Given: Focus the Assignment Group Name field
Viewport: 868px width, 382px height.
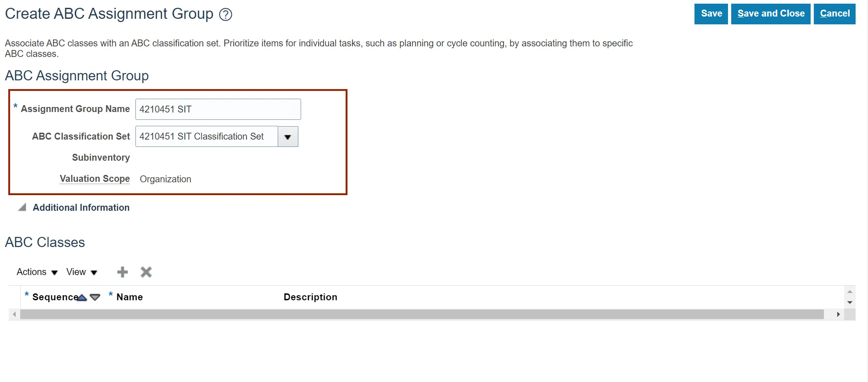Looking at the screenshot, I should 218,109.
